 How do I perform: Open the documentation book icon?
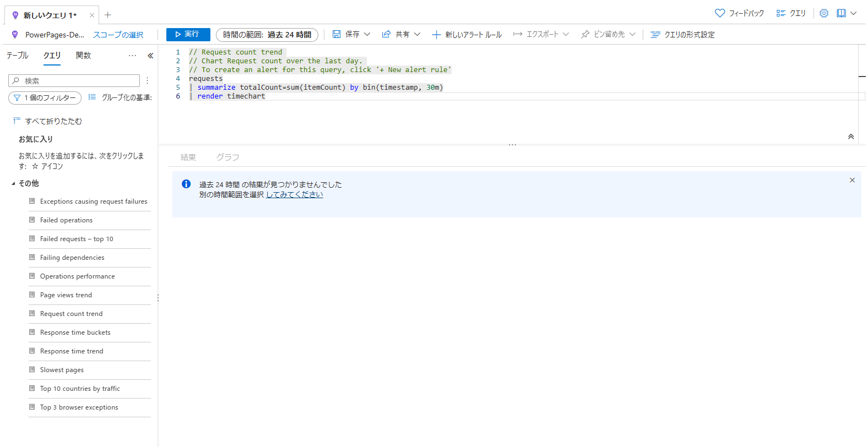tap(842, 13)
